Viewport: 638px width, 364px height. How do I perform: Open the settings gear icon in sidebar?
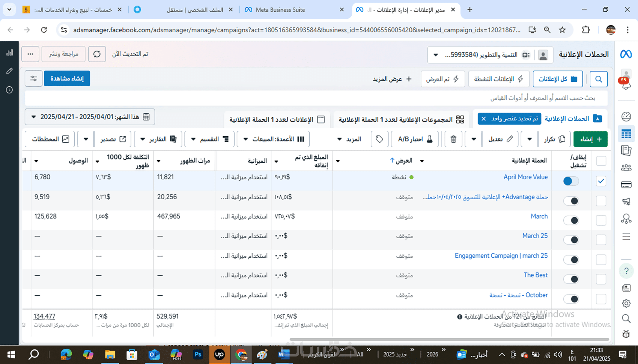(626, 303)
